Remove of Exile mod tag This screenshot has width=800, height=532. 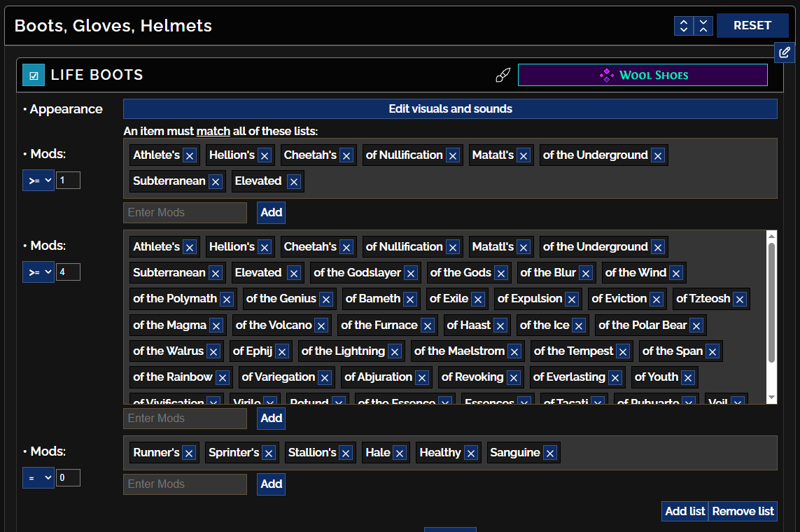coord(478,300)
